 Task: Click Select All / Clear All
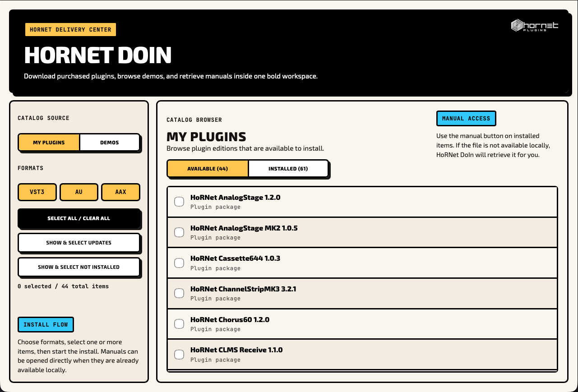(x=79, y=218)
